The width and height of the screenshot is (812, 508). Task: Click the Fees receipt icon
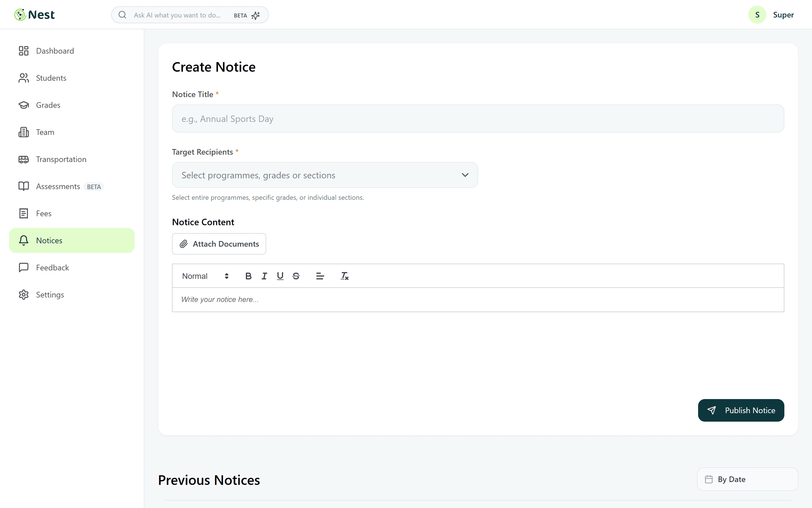[23, 213]
